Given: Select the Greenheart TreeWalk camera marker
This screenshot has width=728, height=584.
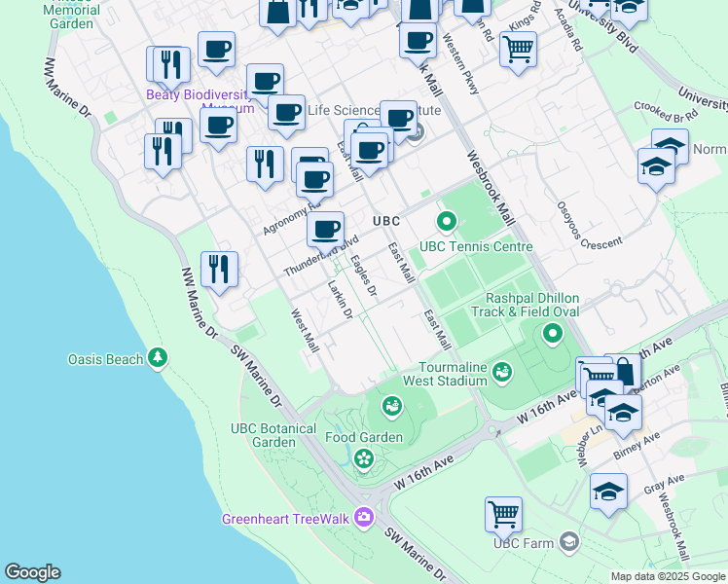Looking at the screenshot, I should point(364,518).
